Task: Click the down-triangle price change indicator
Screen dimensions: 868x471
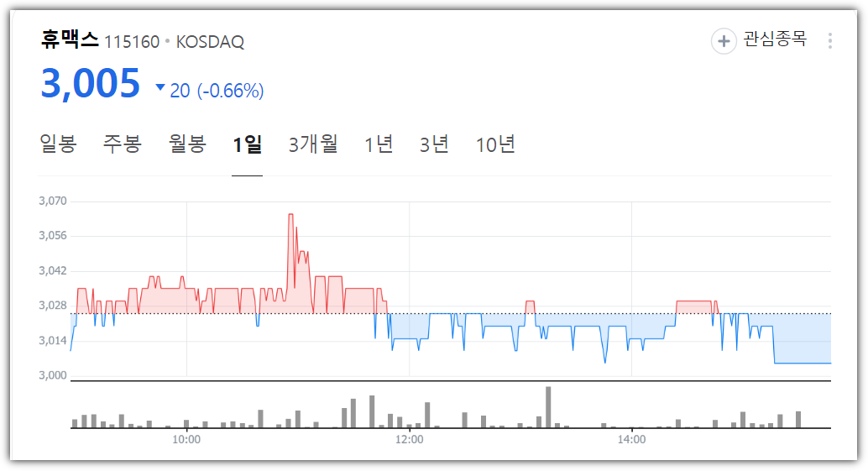Action: [160, 86]
